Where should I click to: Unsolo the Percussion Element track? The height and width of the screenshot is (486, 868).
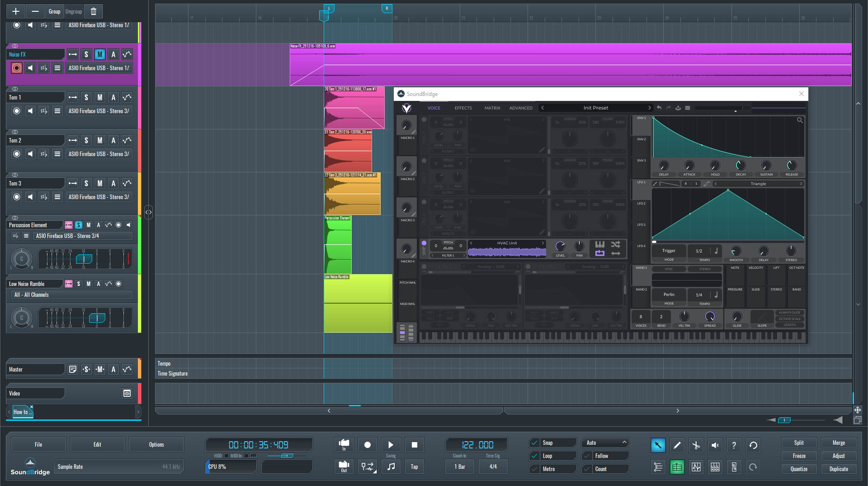pyautogui.click(x=79, y=225)
